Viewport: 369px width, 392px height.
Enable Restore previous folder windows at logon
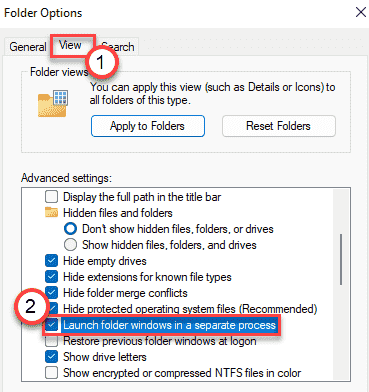[51, 341]
